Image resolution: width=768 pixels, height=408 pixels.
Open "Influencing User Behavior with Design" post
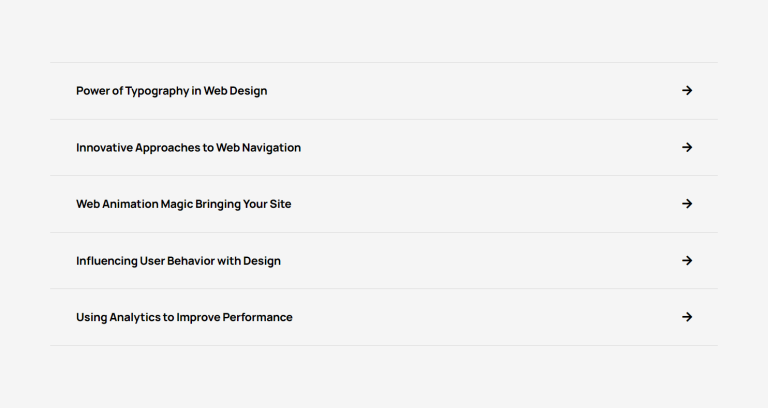[178, 261]
